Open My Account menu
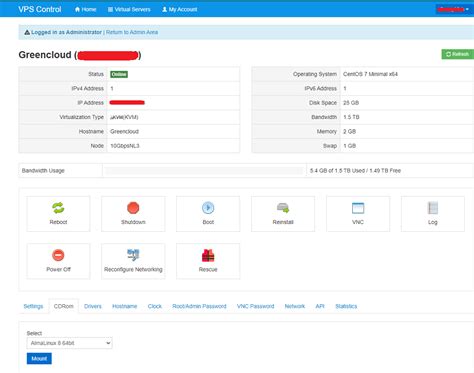 pyautogui.click(x=180, y=9)
